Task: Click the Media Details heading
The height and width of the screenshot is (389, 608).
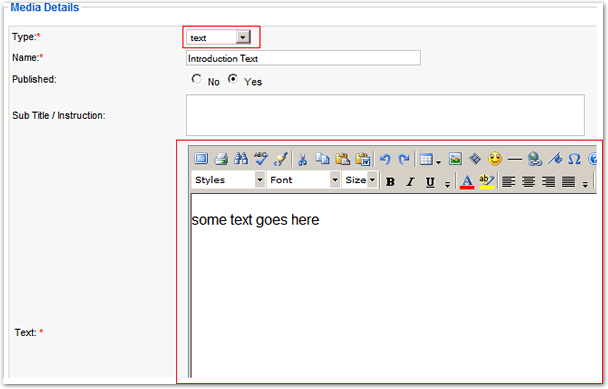Action: click(x=45, y=7)
